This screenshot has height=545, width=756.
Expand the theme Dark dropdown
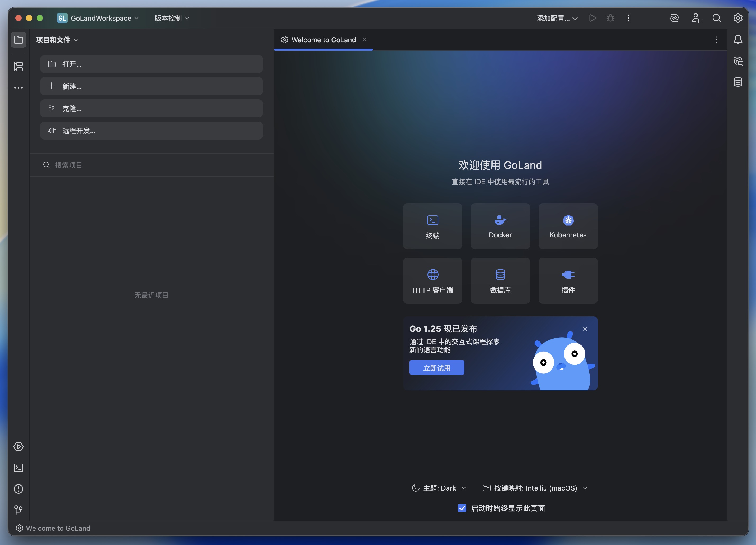[439, 488]
